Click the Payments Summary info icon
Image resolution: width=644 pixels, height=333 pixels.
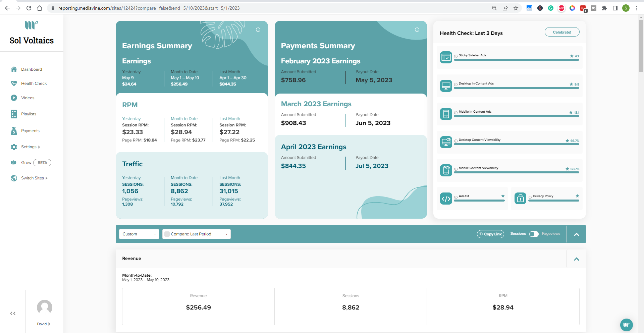coord(417,30)
